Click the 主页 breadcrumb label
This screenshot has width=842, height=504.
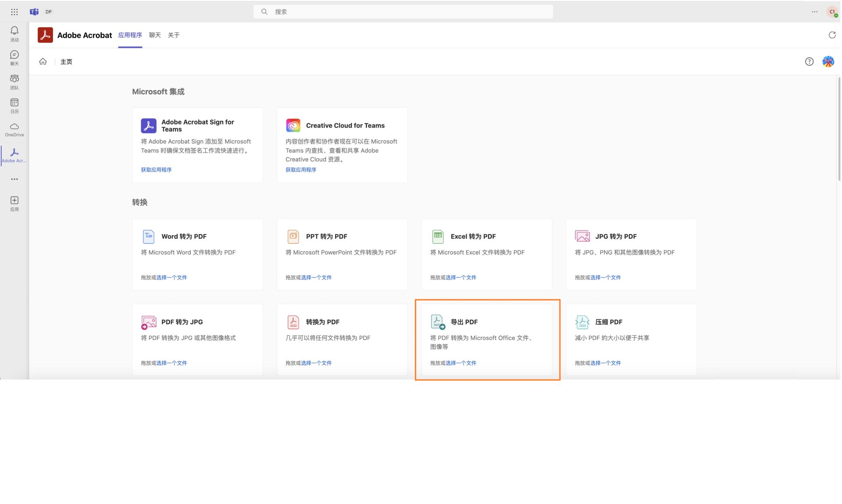[x=66, y=62]
